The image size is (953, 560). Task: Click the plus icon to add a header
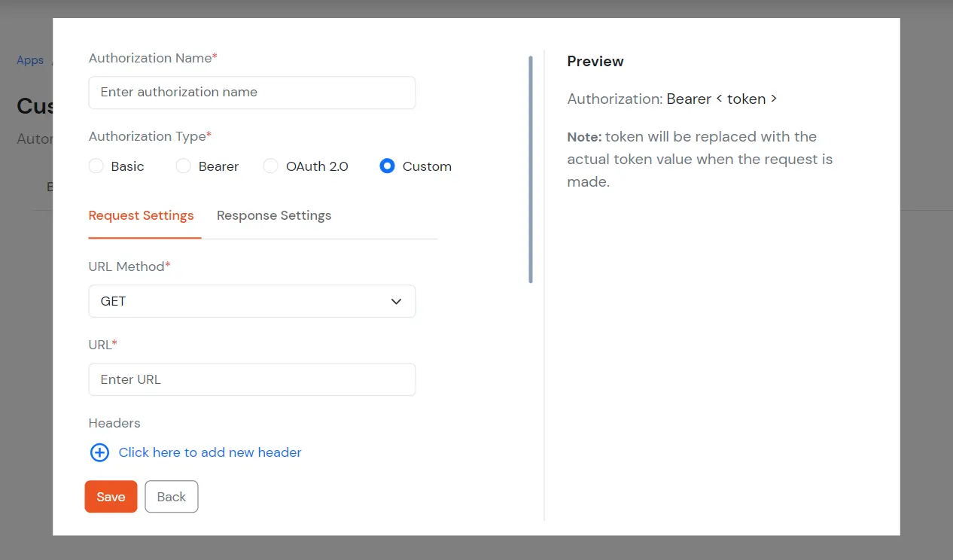(99, 452)
